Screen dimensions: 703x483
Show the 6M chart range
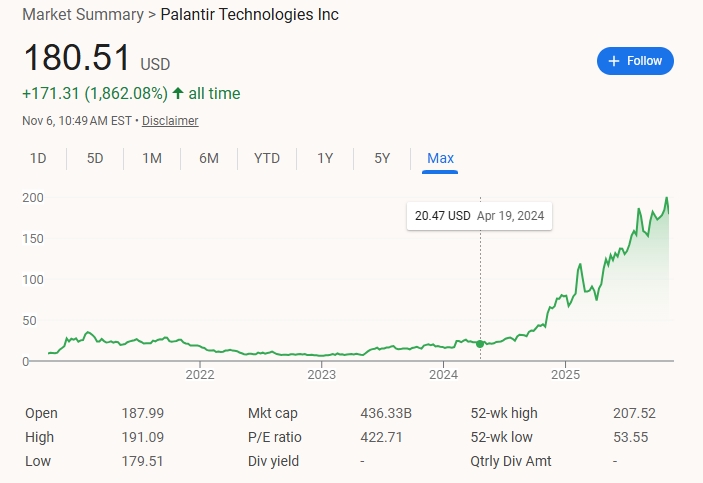point(209,158)
